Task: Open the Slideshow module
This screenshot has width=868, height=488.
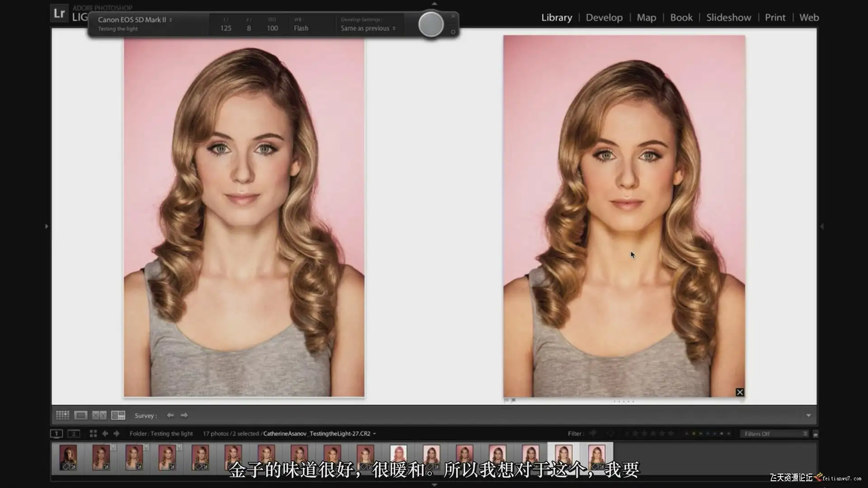Action: pyautogui.click(x=728, y=18)
